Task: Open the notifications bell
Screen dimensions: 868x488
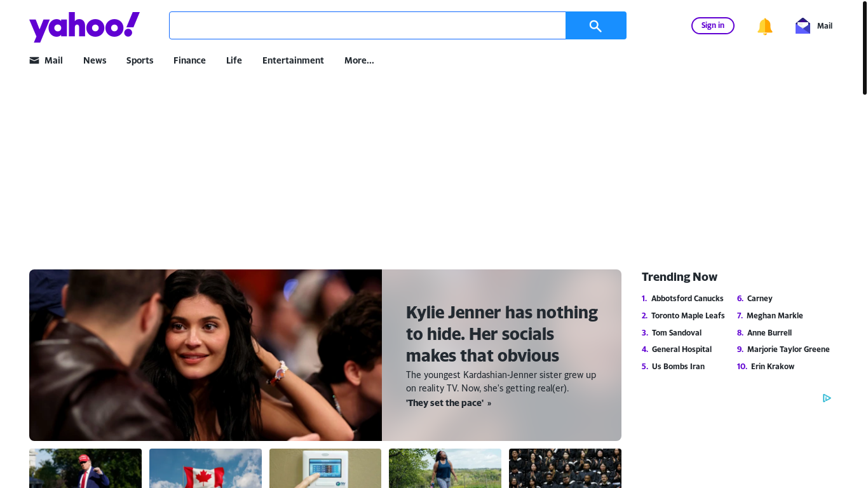Action: coord(765,26)
